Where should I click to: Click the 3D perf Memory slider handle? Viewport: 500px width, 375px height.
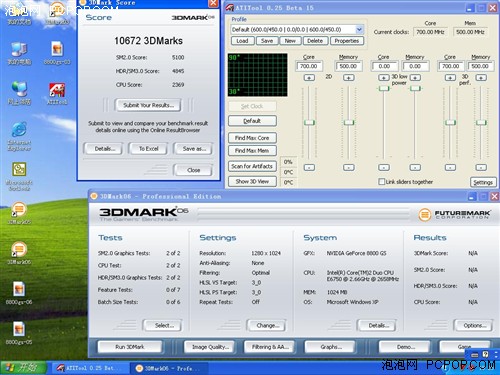(481, 122)
